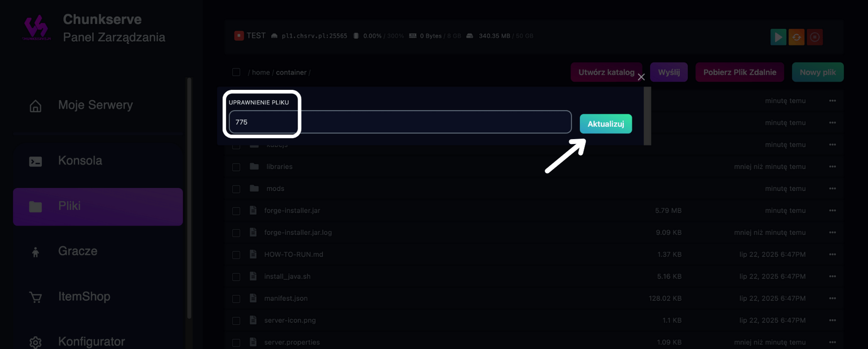This screenshot has width=868, height=349.
Task: Open the Konfigurator sidebar item
Action: point(98,342)
